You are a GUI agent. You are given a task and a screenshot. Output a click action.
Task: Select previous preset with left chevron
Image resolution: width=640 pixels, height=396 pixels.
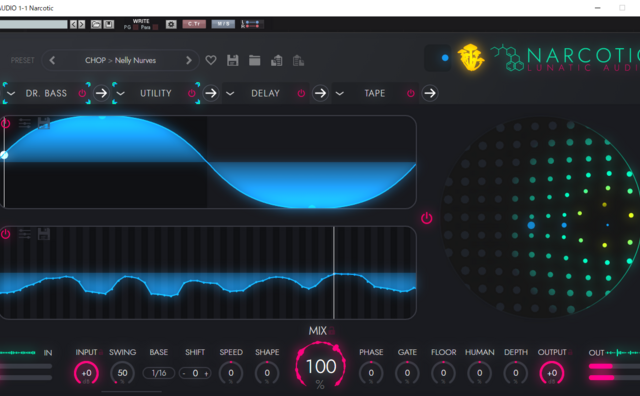[52, 60]
